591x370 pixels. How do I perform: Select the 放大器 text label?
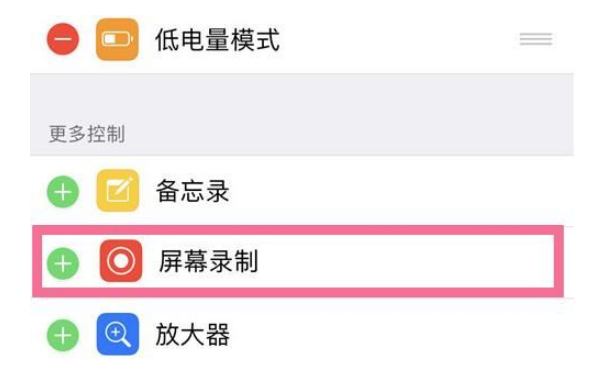[193, 335]
